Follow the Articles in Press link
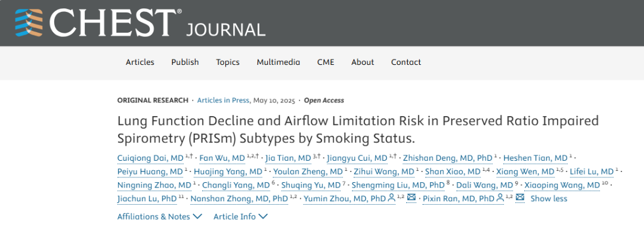Screen dimensions: 644x225 [223, 100]
